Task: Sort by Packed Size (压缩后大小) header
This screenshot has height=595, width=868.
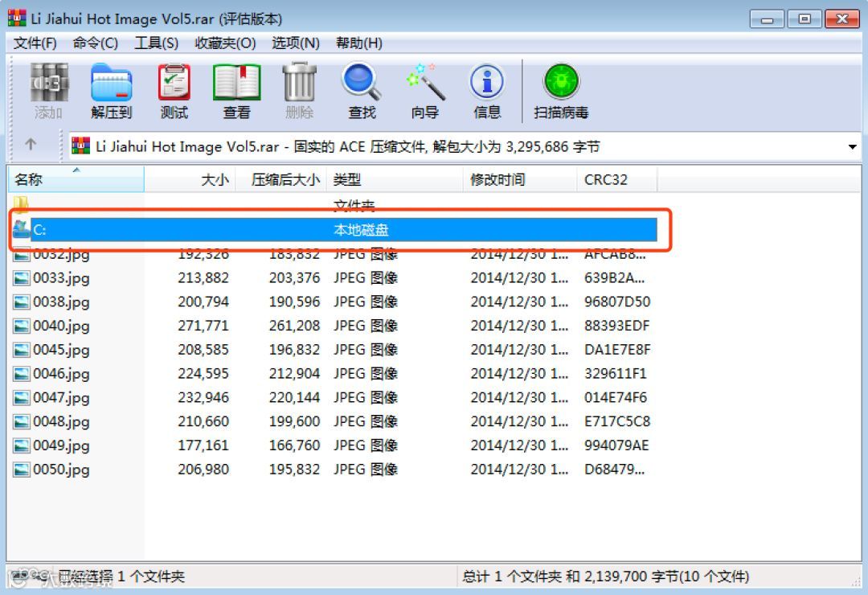Action: tap(281, 179)
